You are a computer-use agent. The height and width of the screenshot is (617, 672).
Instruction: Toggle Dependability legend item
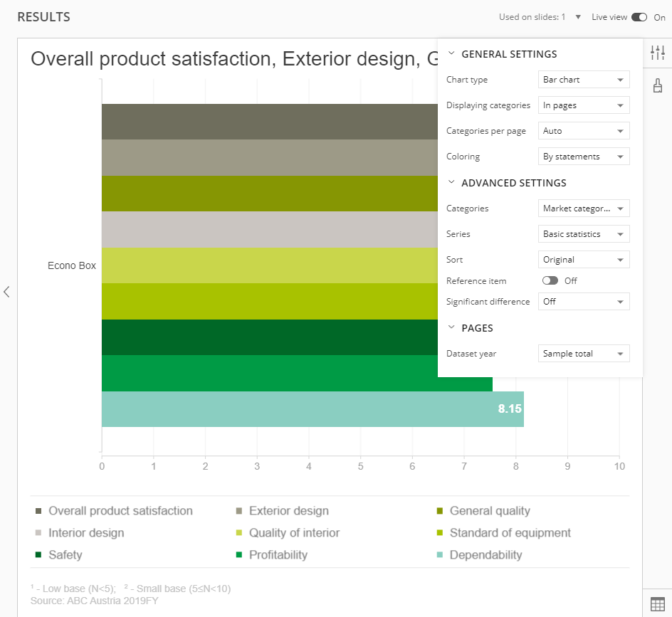(479, 555)
